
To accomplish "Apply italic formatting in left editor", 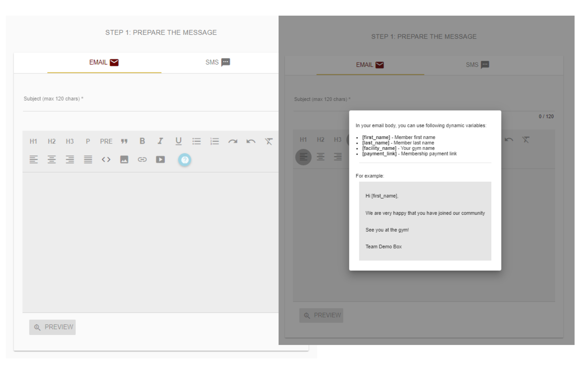I will click(160, 141).
